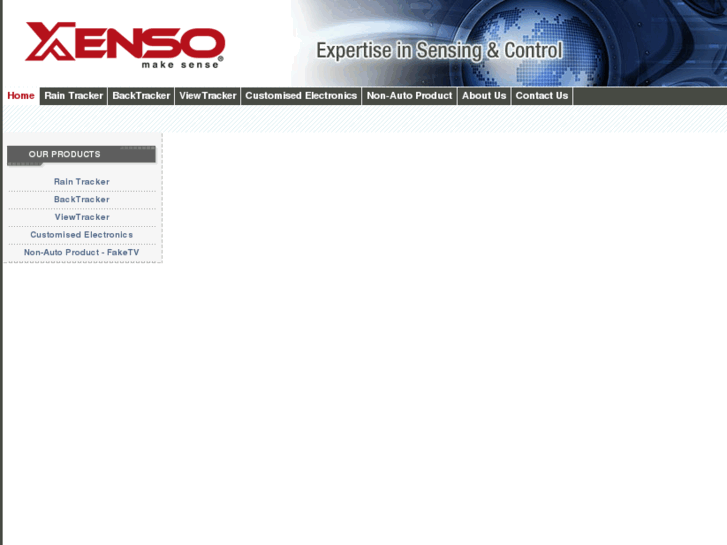Screen dimensions: 727x545
Task: Select ViewTracker in the top menu bar
Action: coord(208,96)
